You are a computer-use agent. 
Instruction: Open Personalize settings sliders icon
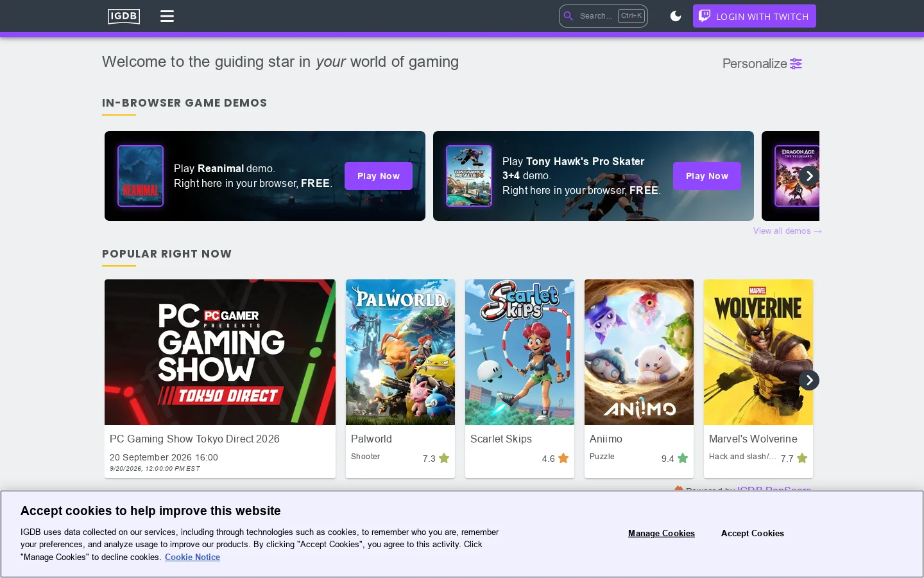(x=796, y=64)
